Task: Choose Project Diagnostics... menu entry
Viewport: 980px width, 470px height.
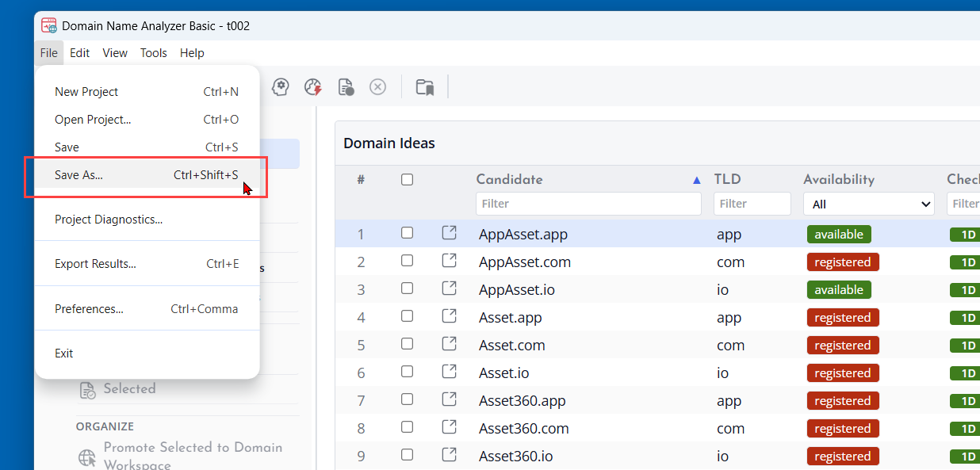Action: (147, 220)
